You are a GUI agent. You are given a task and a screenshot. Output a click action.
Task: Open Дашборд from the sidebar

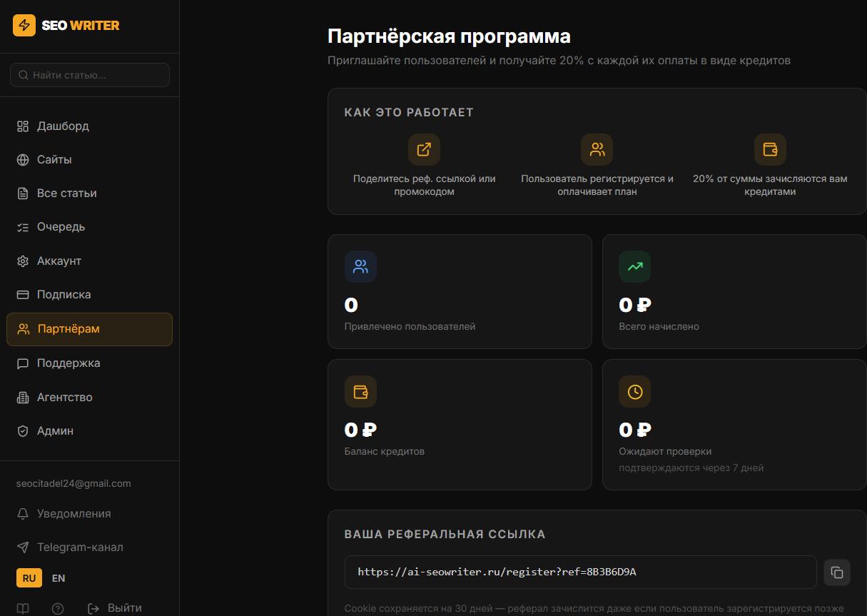pos(89,126)
